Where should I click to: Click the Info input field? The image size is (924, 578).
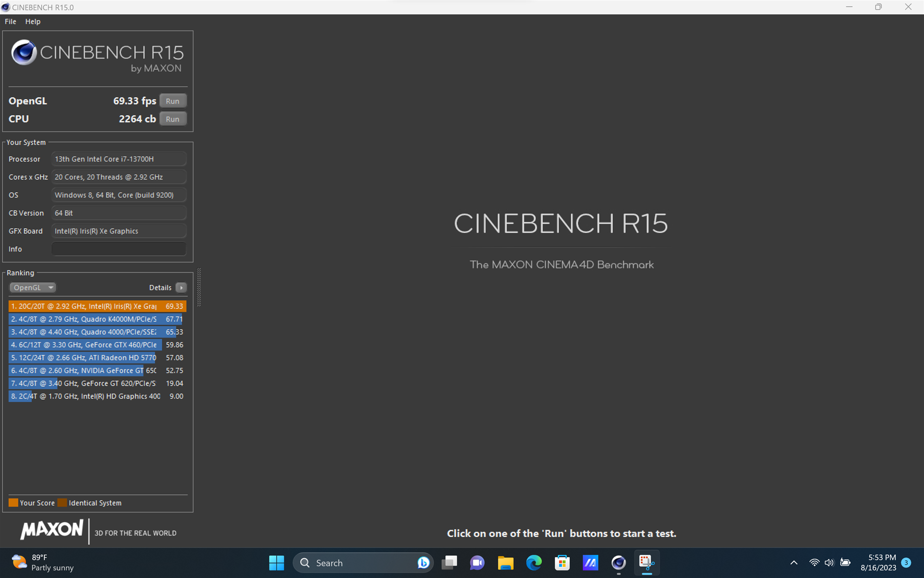pyautogui.click(x=119, y=249)
